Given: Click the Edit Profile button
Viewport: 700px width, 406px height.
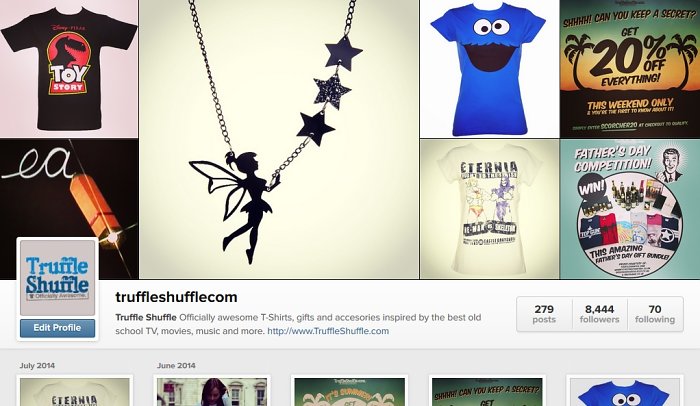Looking at the screenshot, I should point(57,328).
